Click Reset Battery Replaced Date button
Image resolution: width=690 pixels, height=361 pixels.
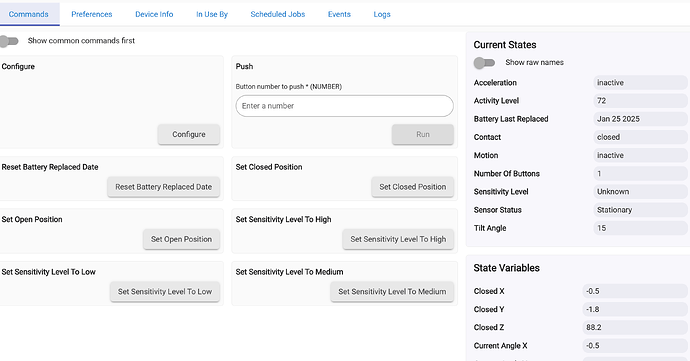pyautogui.click(x=164, y=187)
